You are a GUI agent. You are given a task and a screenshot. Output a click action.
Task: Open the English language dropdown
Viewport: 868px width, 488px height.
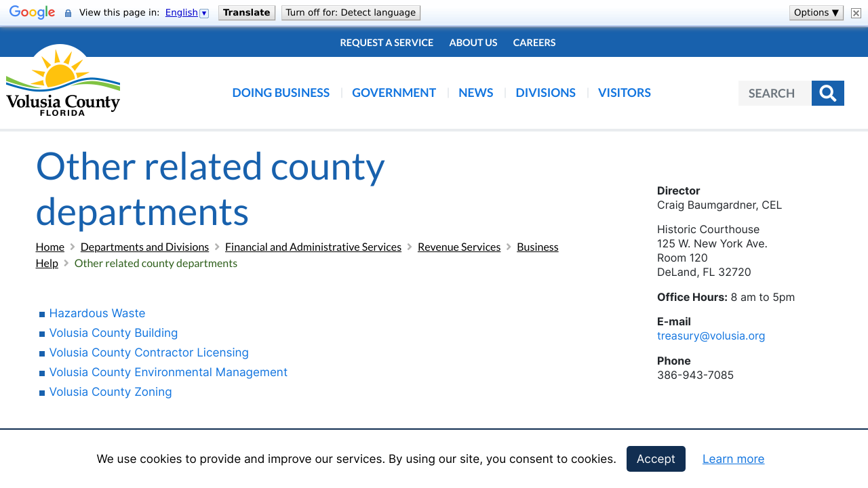(186, 13)
